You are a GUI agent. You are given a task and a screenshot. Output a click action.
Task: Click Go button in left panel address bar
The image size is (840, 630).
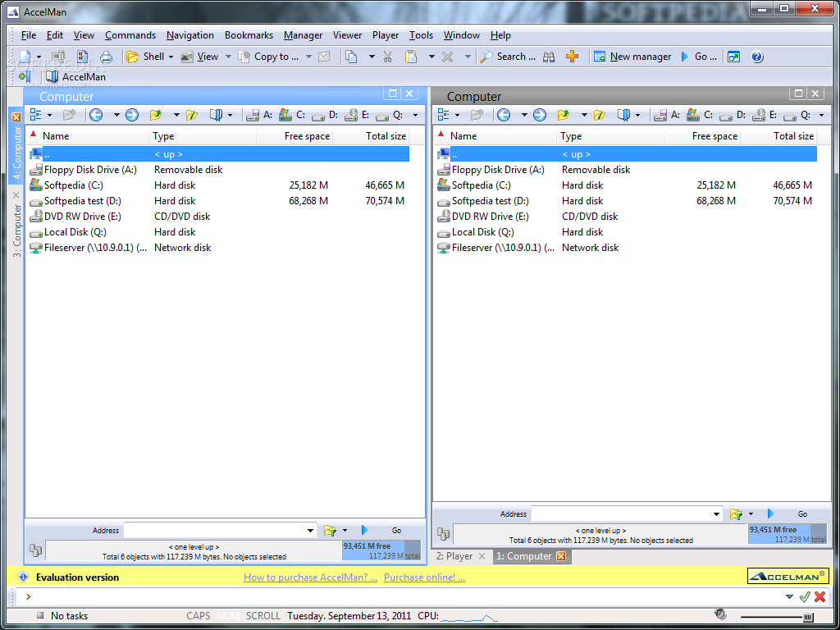point(381,531)
